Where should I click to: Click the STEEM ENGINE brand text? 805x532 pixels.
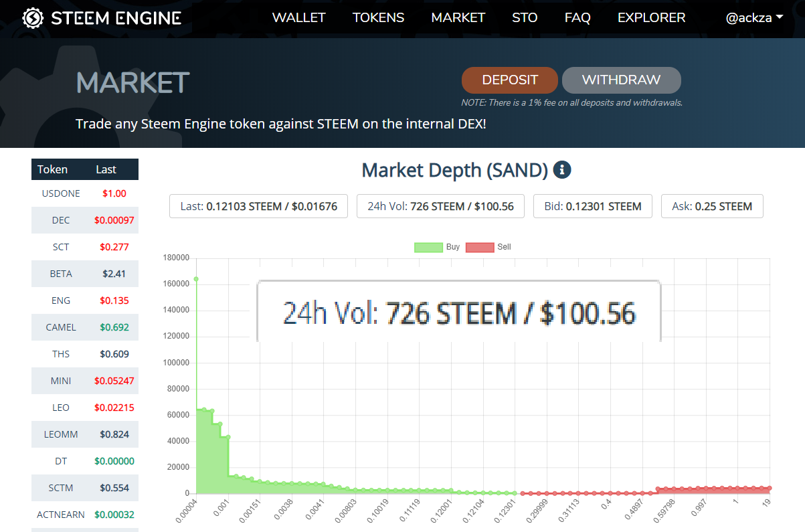tap(116, 18)
